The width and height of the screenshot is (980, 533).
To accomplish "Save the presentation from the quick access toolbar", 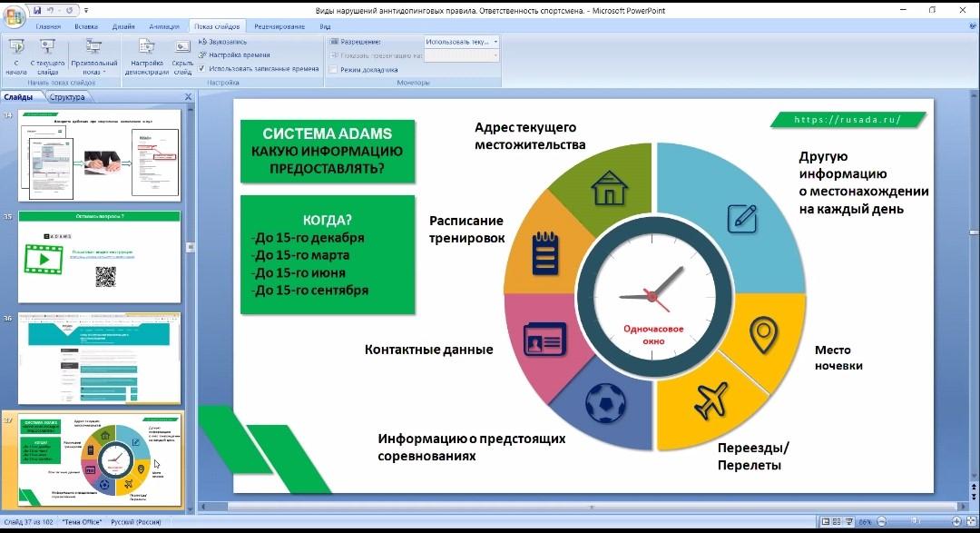I will [37, 10].
